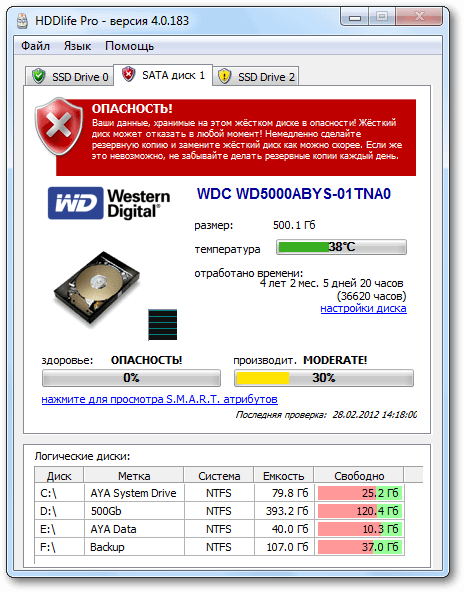464x592 pixels.
Task: Click the Система column header
Action: (219, 476)
